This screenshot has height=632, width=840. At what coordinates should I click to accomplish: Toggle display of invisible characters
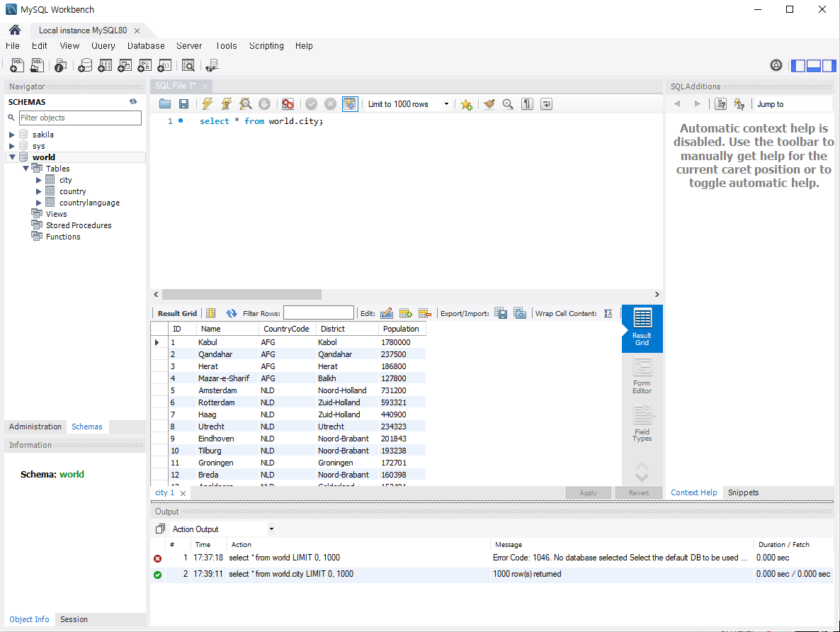pos(527,104)
